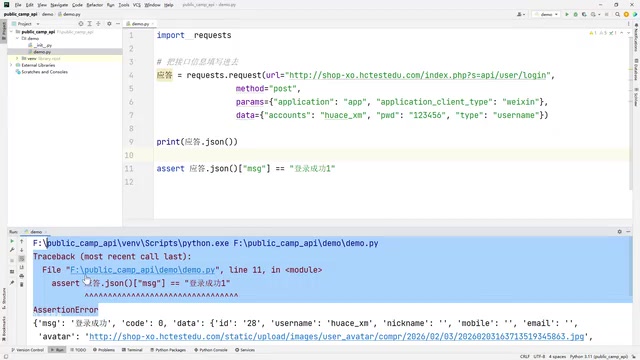
Task: Open Search Everywhere magnifier icon
Action: coord(618,14)
